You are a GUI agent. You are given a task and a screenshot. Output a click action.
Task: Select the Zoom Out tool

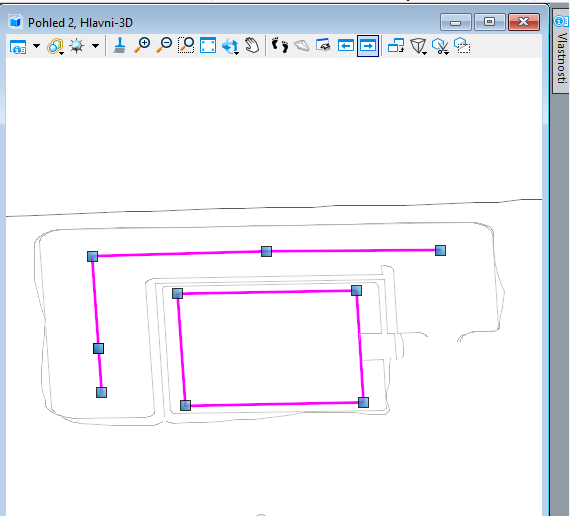tap(164, 46)
